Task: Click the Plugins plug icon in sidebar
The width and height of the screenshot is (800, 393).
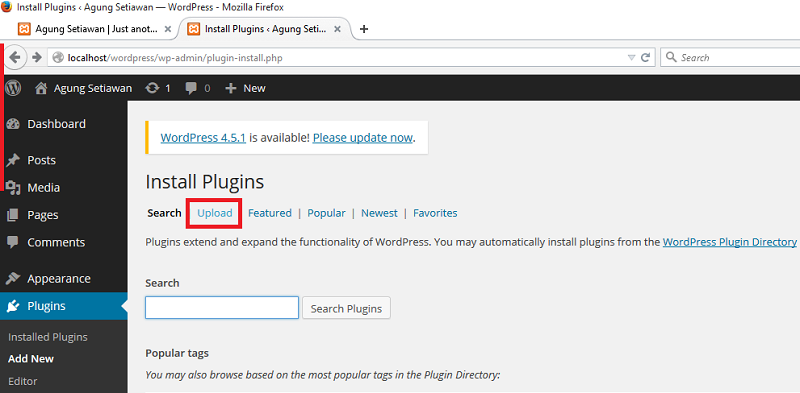Action: coord(13,306)
